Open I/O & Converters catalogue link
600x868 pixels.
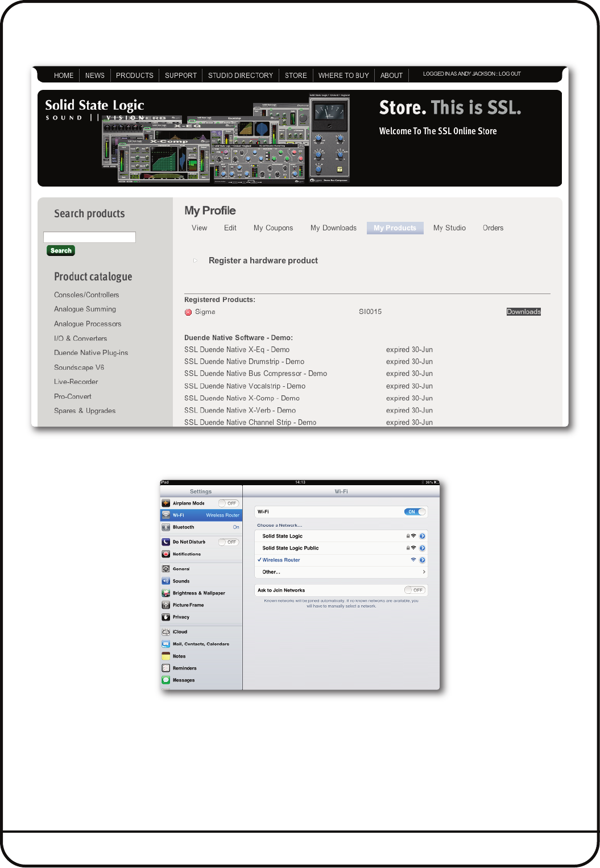(80, 338)
